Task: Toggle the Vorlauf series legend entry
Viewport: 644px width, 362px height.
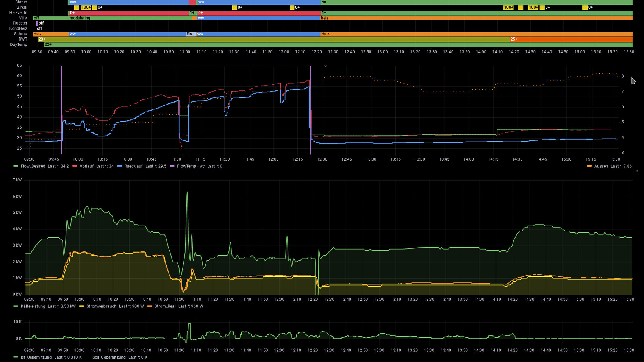Action: click(x=86, y=166)
